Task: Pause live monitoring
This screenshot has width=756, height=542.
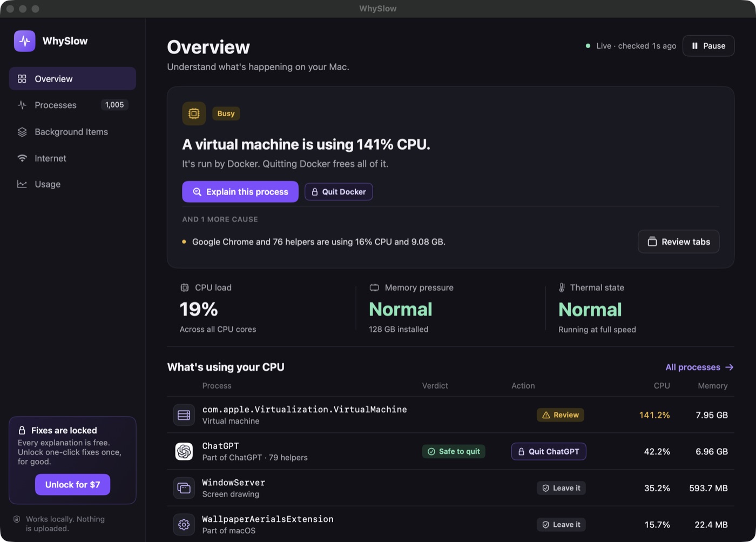Action: click(708, 46)
